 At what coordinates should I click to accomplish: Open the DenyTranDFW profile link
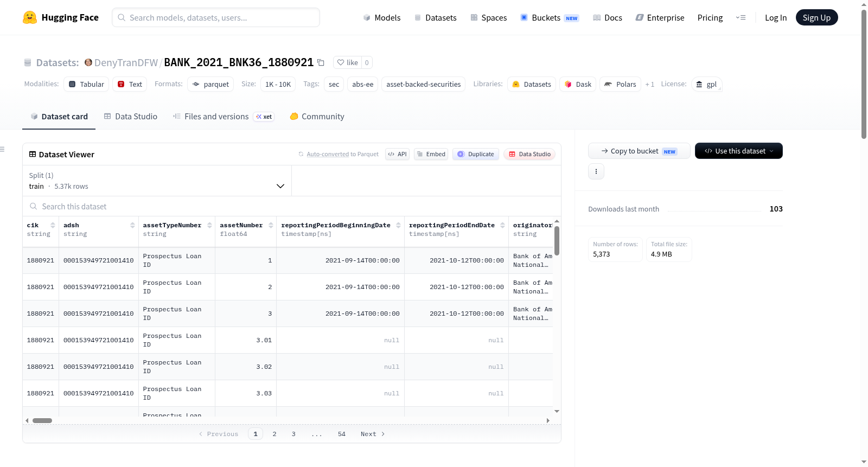coord(126,62)
